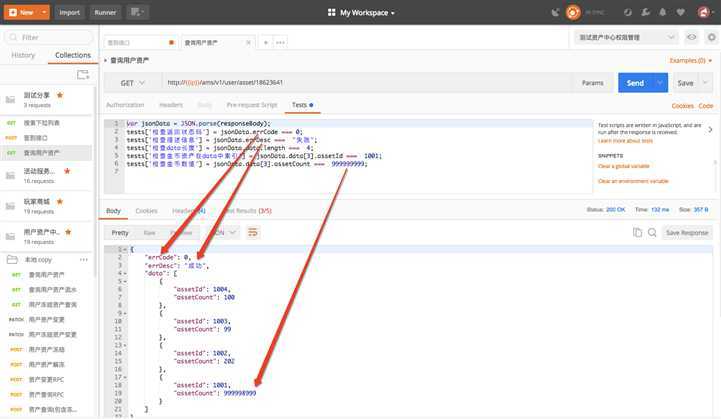Image resolution: width=721 pixels, height=419 pixels.
Task: Select the first PATCH request in the sidebar
Action: tap(46, 320)
